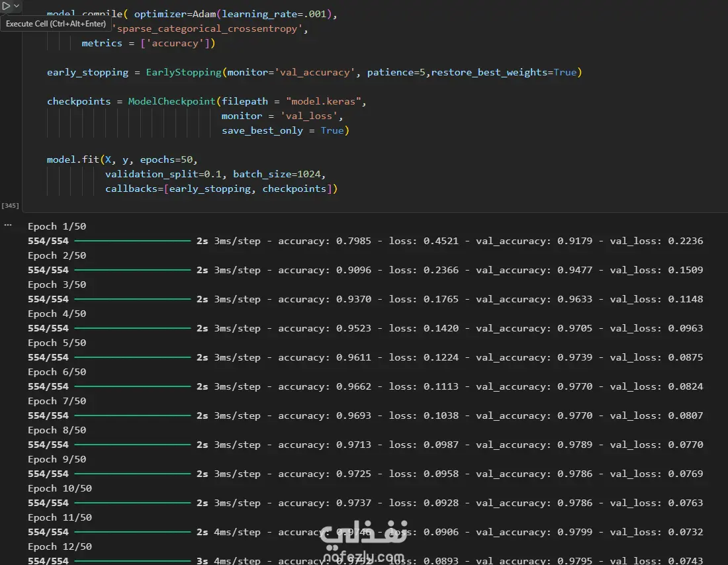Run the cell with the play icon
The width and height of the screenshot is (728, 565).
pos(6,6)
